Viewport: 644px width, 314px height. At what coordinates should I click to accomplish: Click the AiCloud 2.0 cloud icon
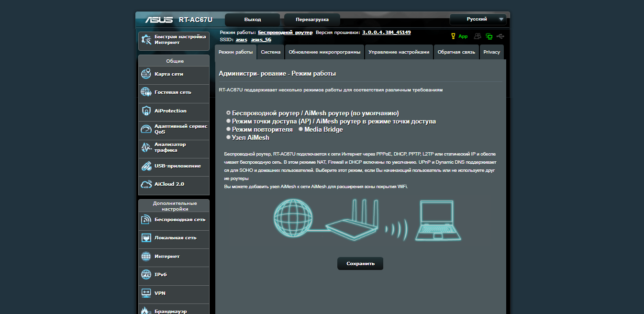point(146,184)
